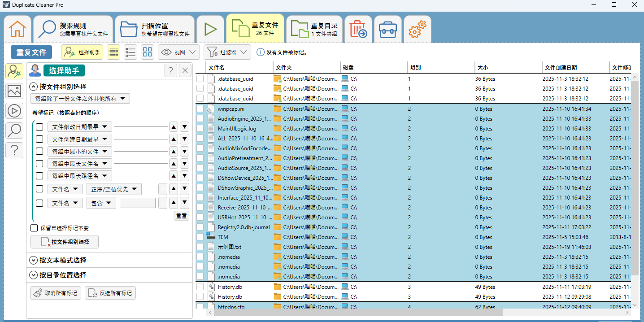The image size is (644, 322).
Task: Open the media player icon in sidebar
Action: click(x=14, y=110)
